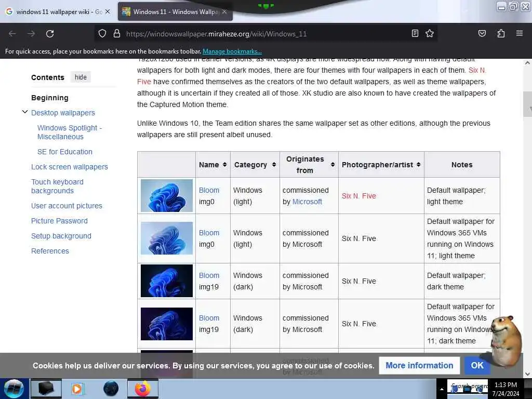This screenshot has width=532, height=399.
Task: Open the Windows Start orb
Action: click(14, 389)
